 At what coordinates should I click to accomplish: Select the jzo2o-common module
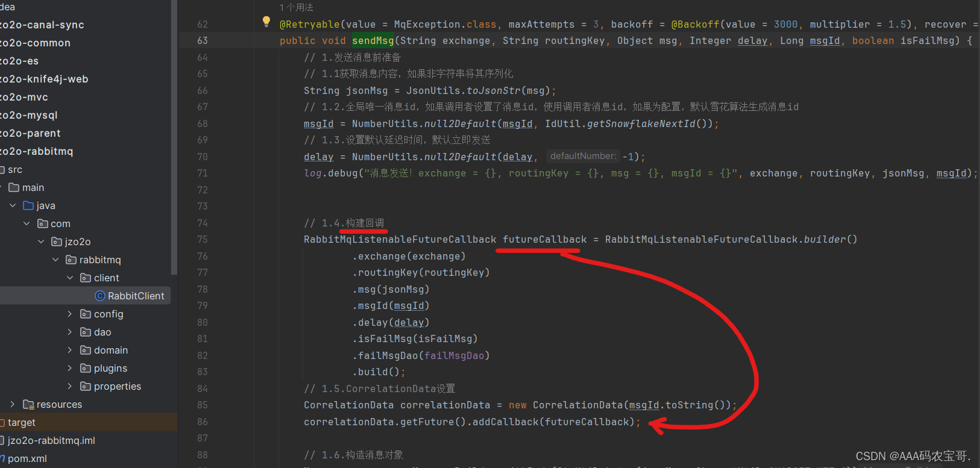point(35,43)
